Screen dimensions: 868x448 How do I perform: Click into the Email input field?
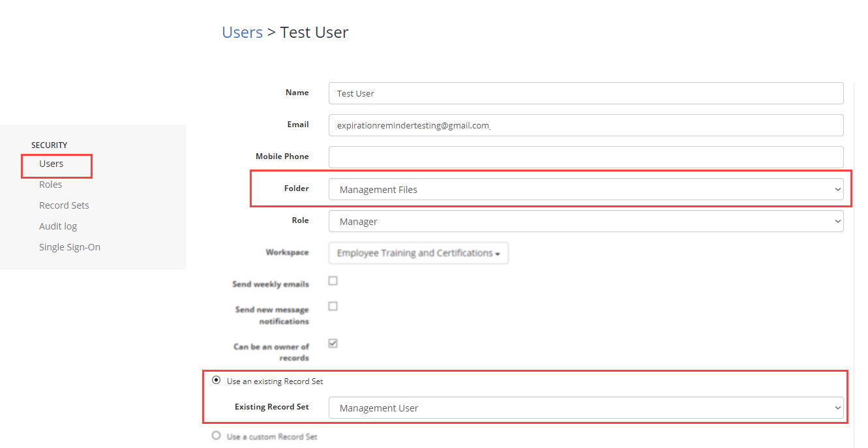pos(586,125)
